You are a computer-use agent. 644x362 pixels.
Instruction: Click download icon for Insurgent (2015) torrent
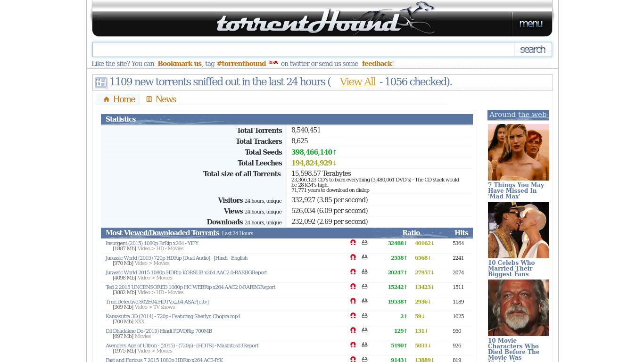pyautogui.click(x=364, y=243)
